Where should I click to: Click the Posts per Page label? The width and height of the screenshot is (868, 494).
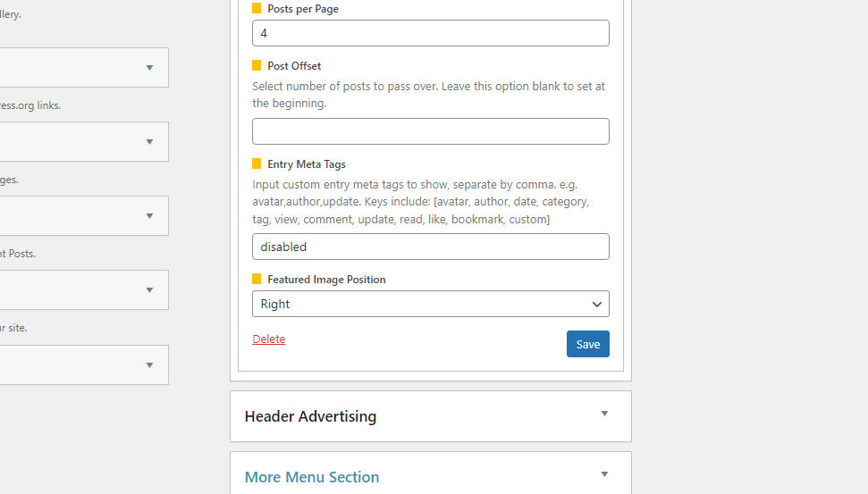pyautogui.click(x=303, y=9)
